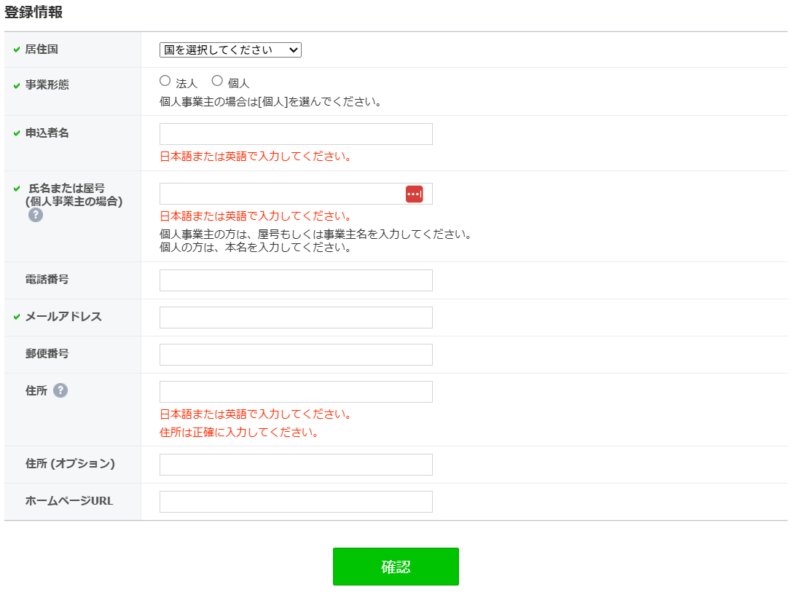
Task: Click the green checkmark beside 申込者名
Action: point(17,133)
